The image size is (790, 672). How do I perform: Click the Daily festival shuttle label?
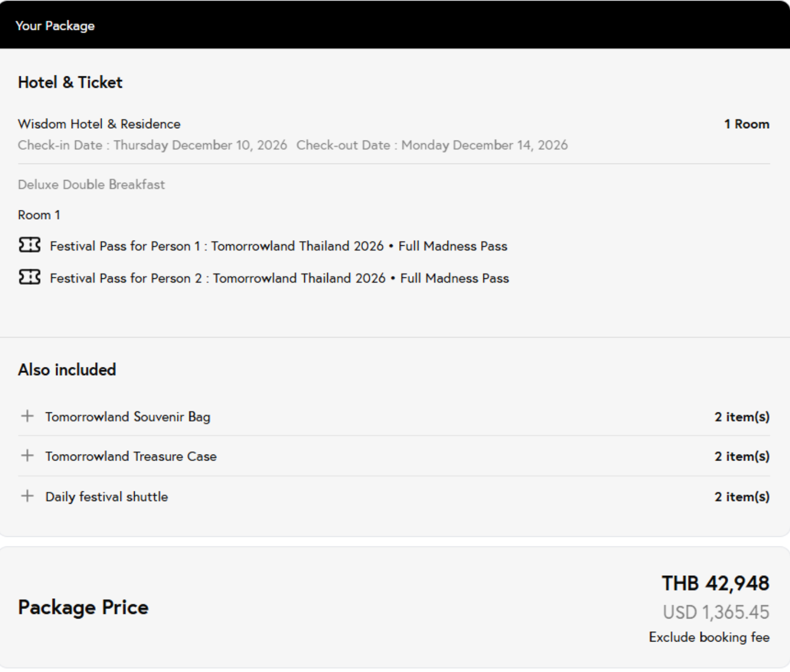pos(107,497)
